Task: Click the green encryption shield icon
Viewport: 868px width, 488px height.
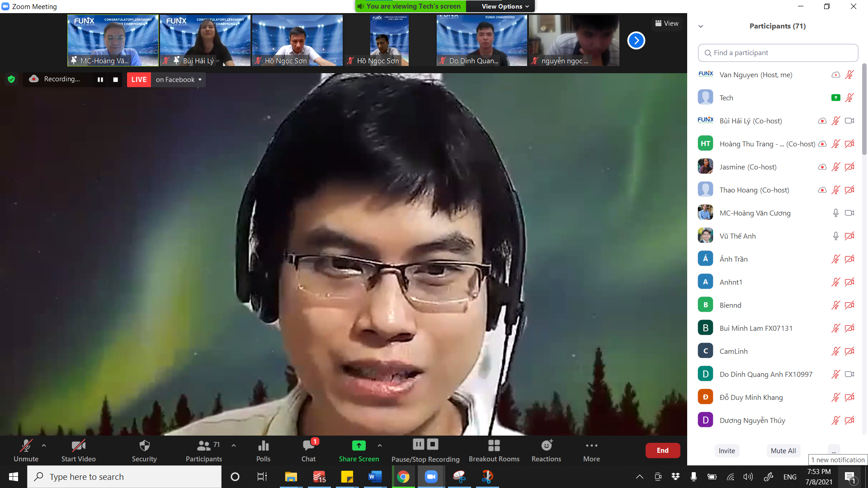Action: point(11,79)
